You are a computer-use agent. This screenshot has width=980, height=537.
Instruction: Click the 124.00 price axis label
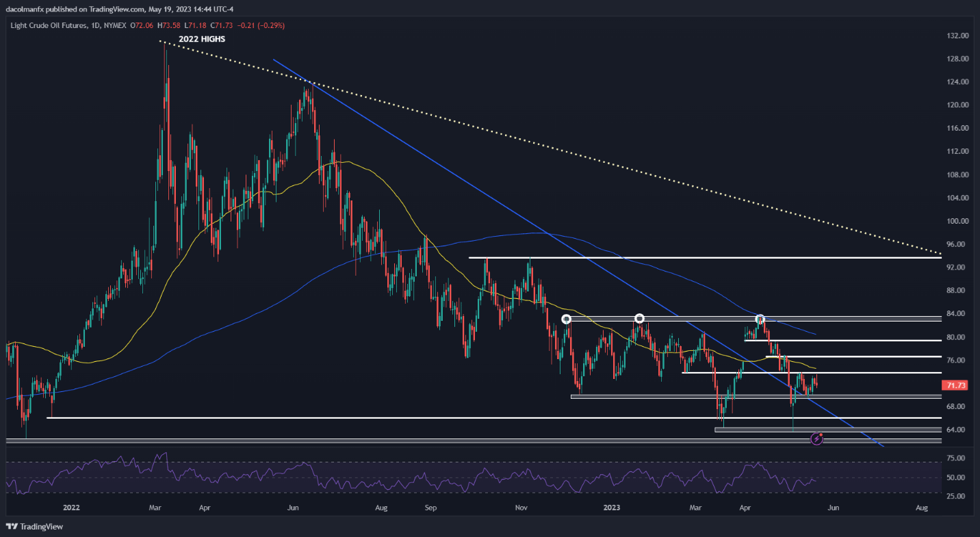pyautogui.click(x=958, y=82)
